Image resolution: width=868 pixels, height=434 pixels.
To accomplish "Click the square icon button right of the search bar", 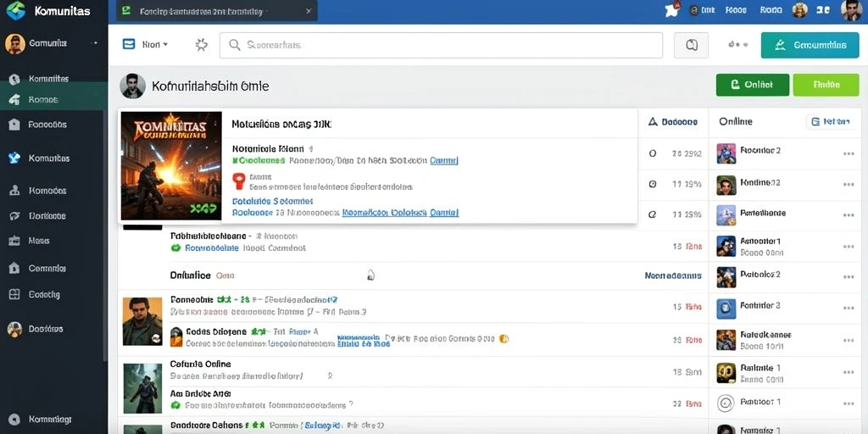I will click(691, 46).
